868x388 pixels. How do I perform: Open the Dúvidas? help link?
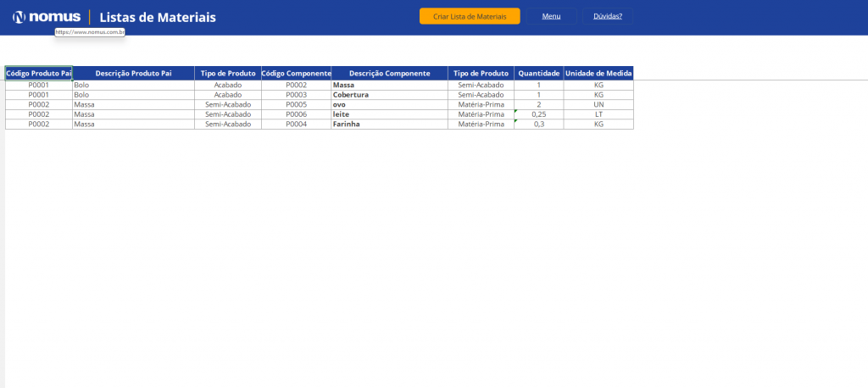pos(607,16)
